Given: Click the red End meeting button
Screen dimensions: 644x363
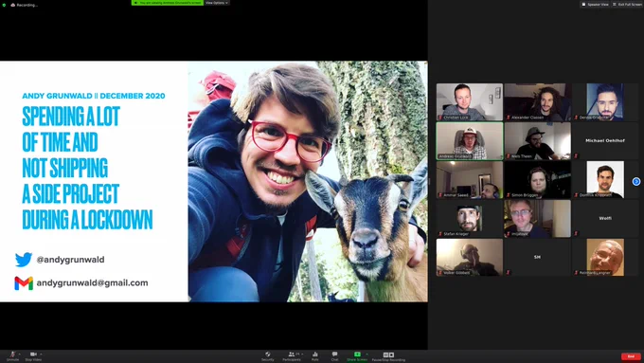Looking at the screenshot, I should click(631, 356).
